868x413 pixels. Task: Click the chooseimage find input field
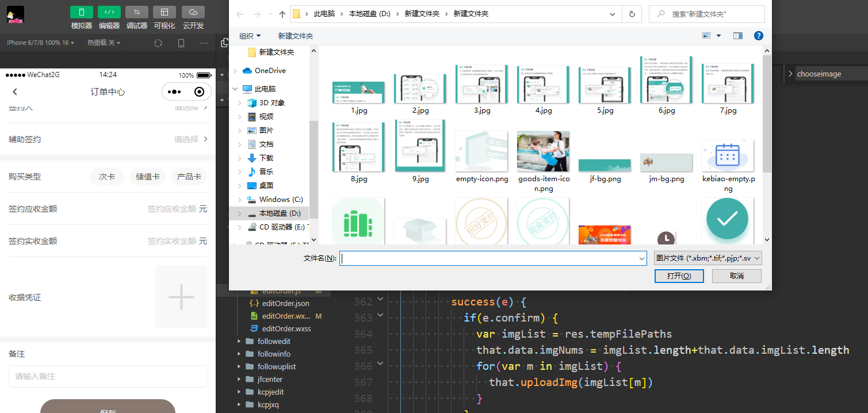click(x=831, y=74)
